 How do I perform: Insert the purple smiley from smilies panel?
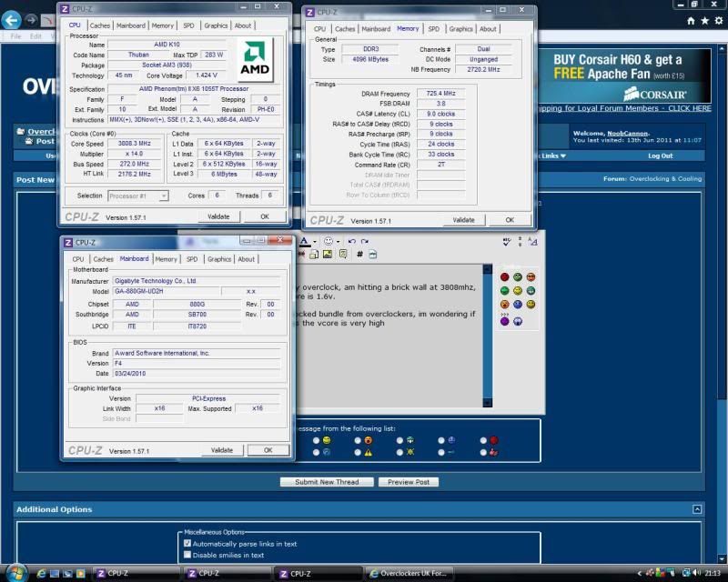pos(505,321)
